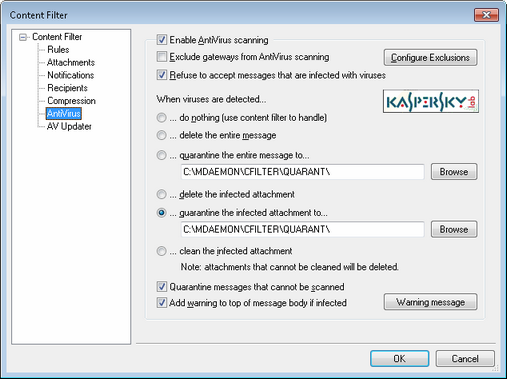Screen dimensions: 507x379
Task: Click the Kaspersky lab logo
Action: [431, 101]
